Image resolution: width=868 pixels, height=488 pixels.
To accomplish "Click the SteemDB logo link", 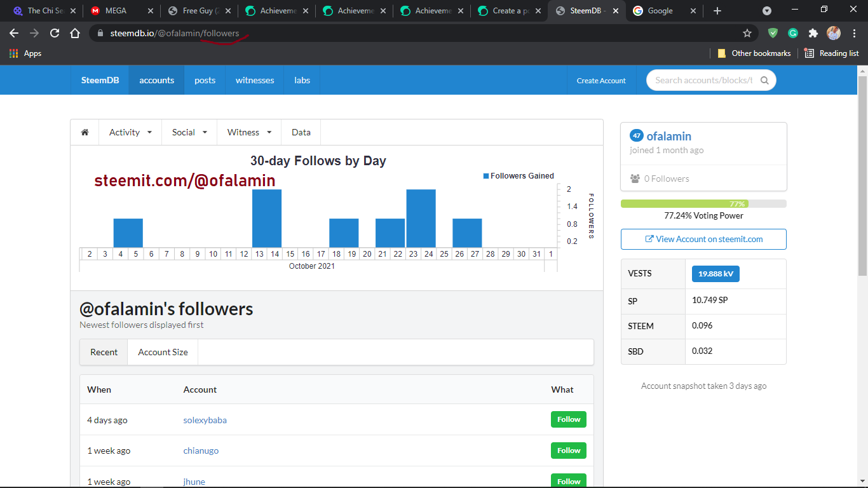I will click(100, 80).
